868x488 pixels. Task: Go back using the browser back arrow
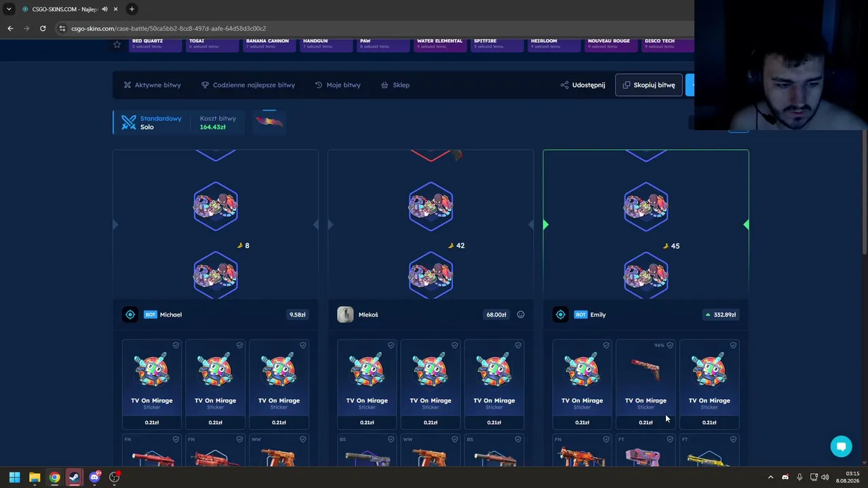coord(10,28)
